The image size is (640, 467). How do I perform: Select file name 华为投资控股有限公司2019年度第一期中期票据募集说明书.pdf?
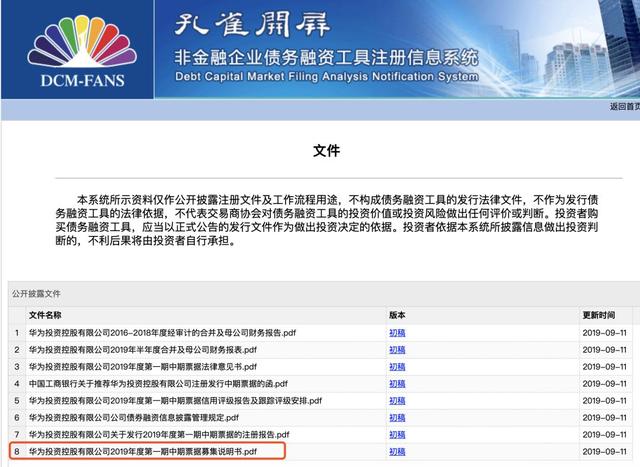click(x=143, y=451)
